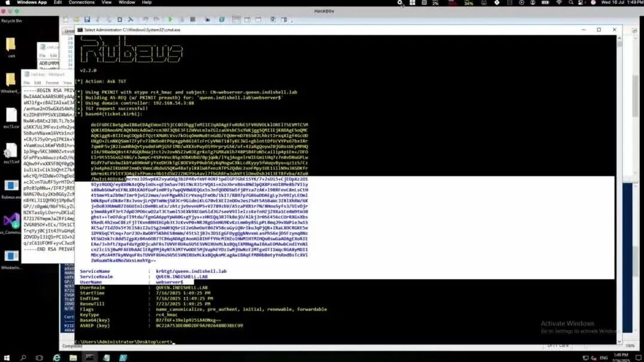Open the Connections menu
644x362 pixels.
coord(81,2)
